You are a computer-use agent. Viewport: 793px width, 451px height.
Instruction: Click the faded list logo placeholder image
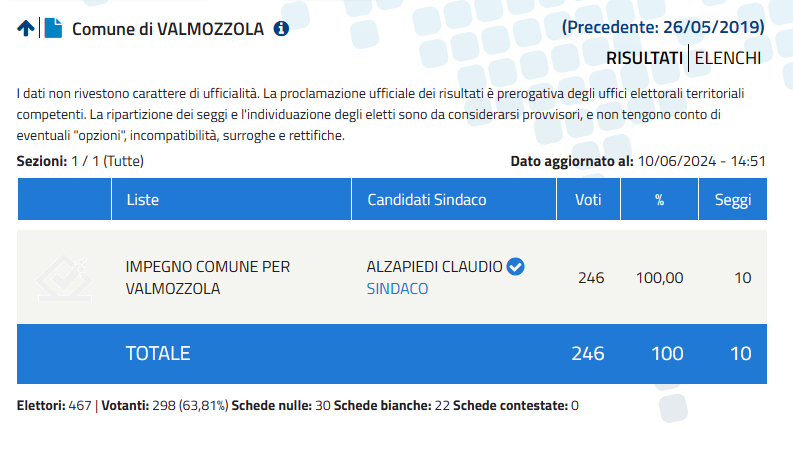[64, 278]
